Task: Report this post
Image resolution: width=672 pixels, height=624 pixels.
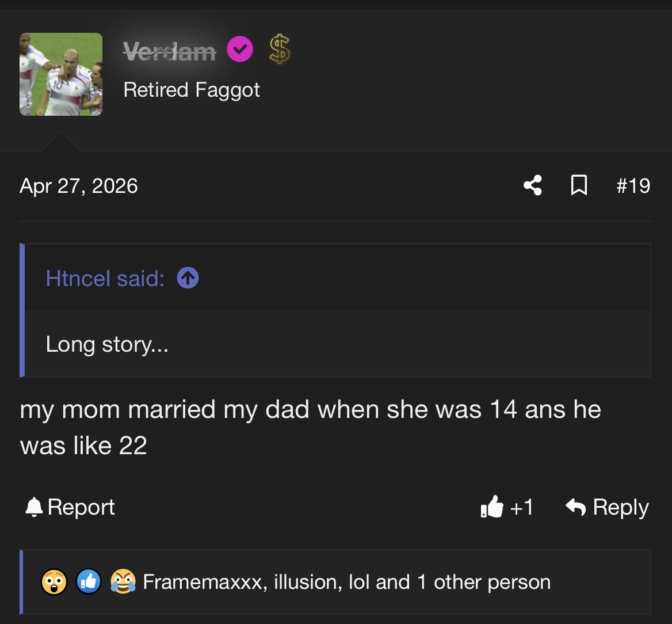Action: (70, 507)
